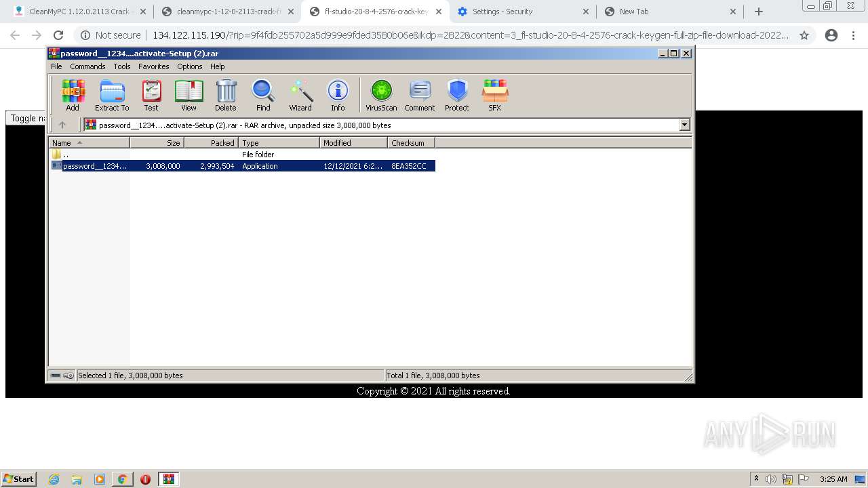This screenshot has height=488, width=868.
Task: Close the New Tab browser tab
Action: tap(733, 12)
